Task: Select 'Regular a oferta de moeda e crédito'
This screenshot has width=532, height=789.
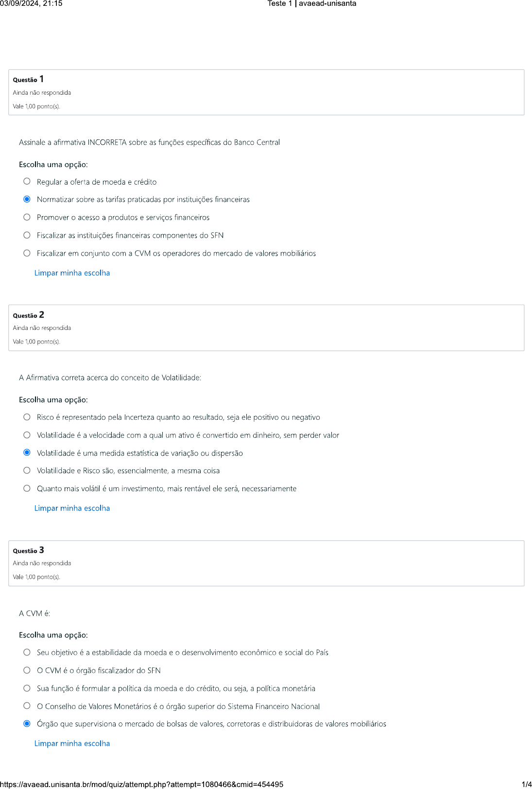Action: pos(27,182)
